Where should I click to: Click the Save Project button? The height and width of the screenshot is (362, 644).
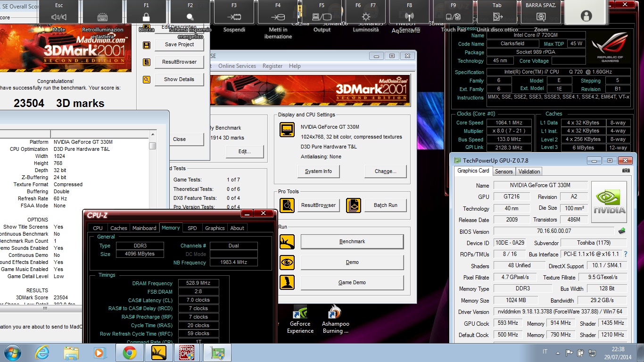coord(180,45)
